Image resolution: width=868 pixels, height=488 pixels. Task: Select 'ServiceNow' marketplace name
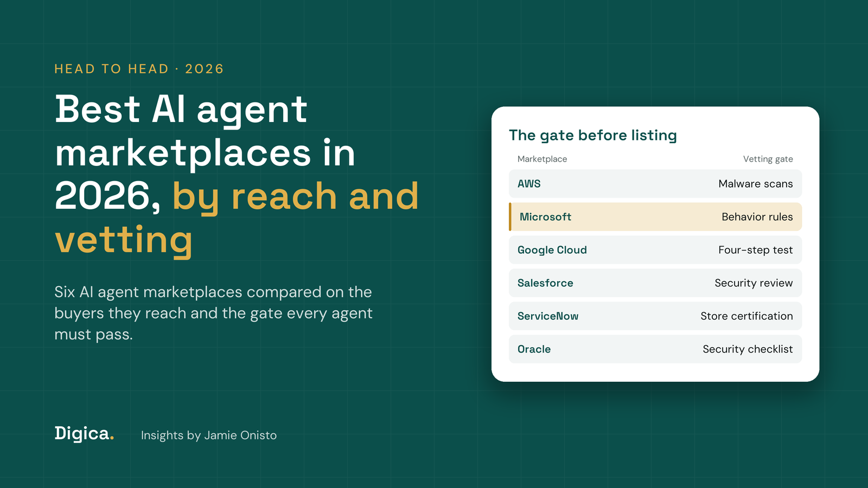click(x=548, y=316)
